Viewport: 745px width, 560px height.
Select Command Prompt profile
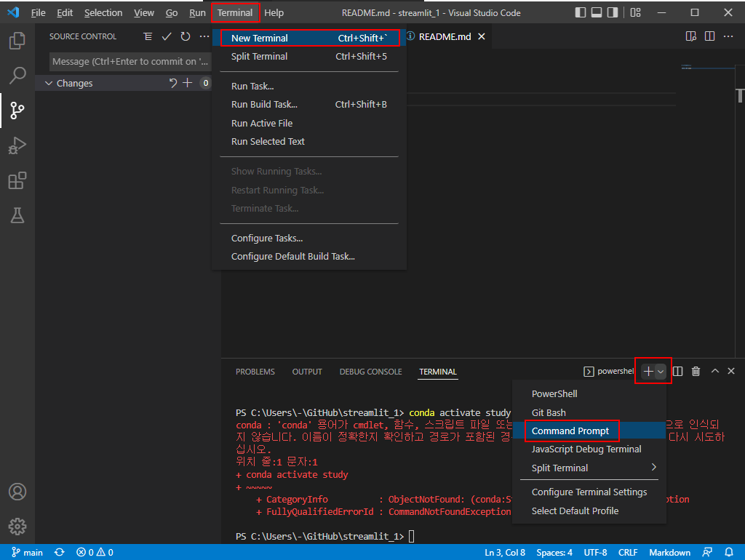pos(589,431)
